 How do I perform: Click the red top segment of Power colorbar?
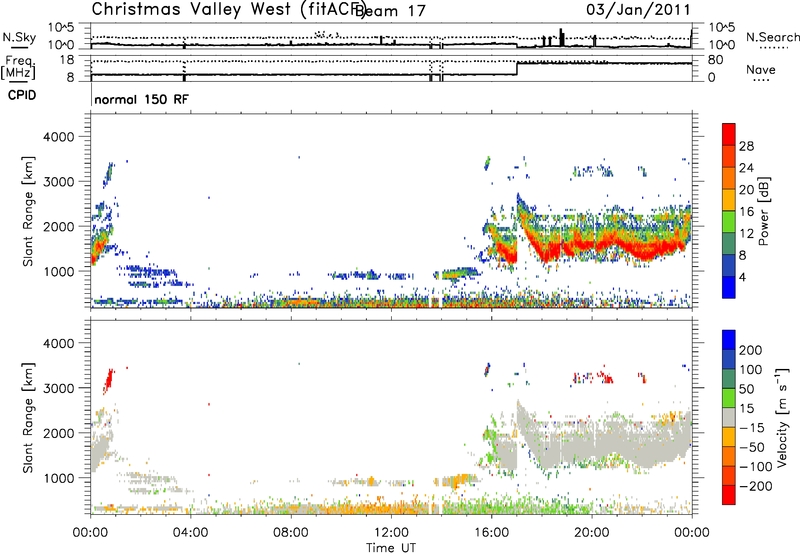pos(729,135)
